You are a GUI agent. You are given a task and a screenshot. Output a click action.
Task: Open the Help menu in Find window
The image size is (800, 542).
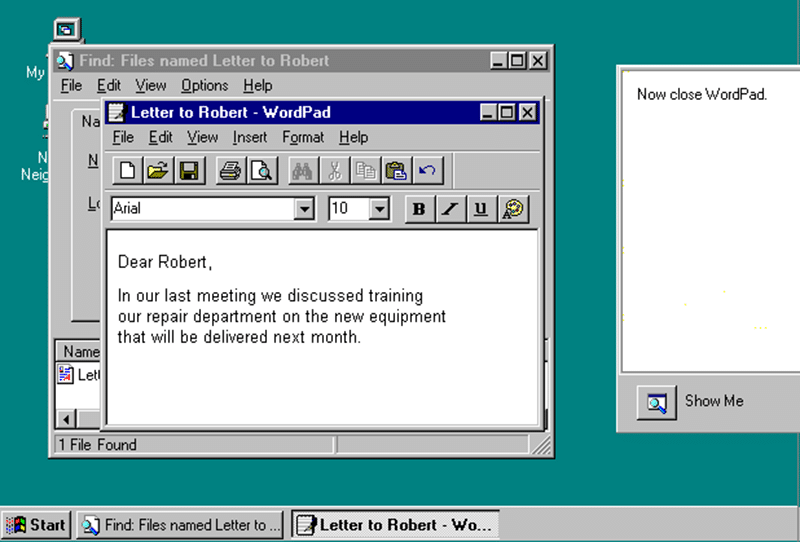click(x=257, y=85)
